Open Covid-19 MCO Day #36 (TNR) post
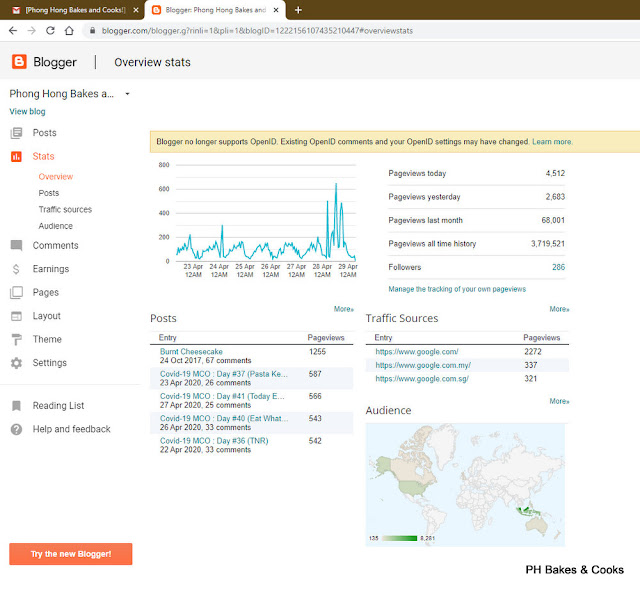Image resolution: width=640 pixels, height=589 pixels. 214,441
